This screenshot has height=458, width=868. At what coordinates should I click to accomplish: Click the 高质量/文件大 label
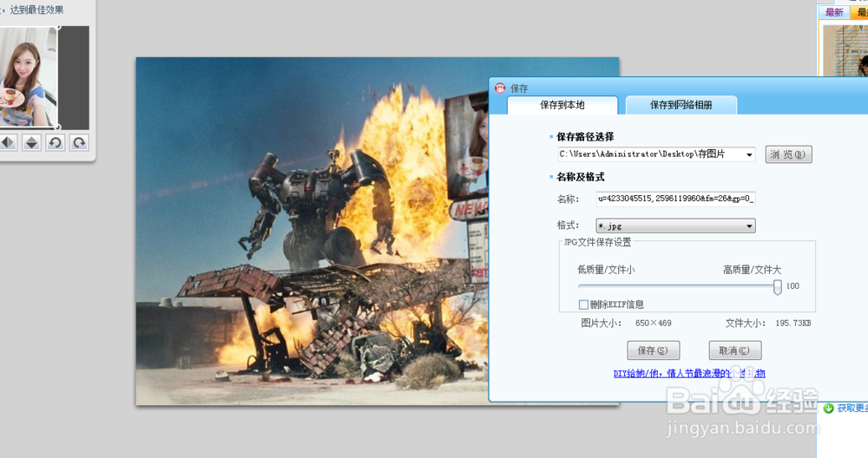coord(752,270)
